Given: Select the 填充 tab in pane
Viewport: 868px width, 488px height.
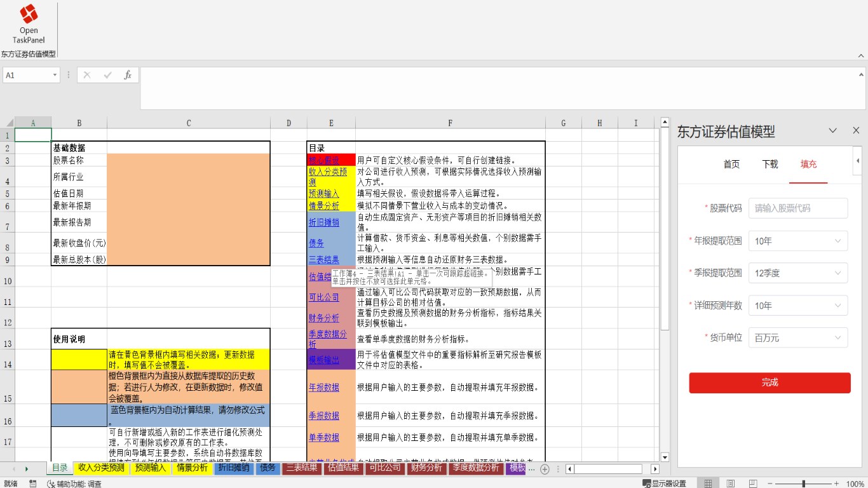Looking at the screenshot, I should click(808, 164).
